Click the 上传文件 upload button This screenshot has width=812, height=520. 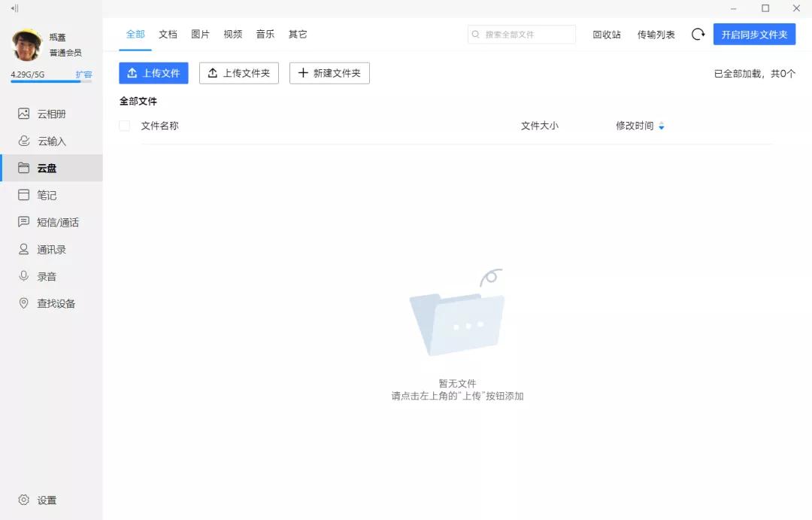tap(153, 73)
